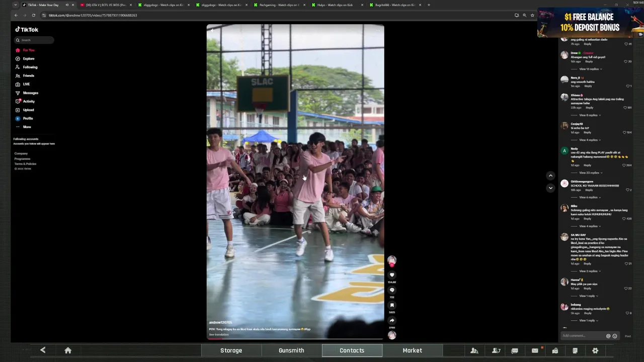Open the Activity notifications
Image resolution: width=644 pixels, height=362 pixels.
pos(25,102)
